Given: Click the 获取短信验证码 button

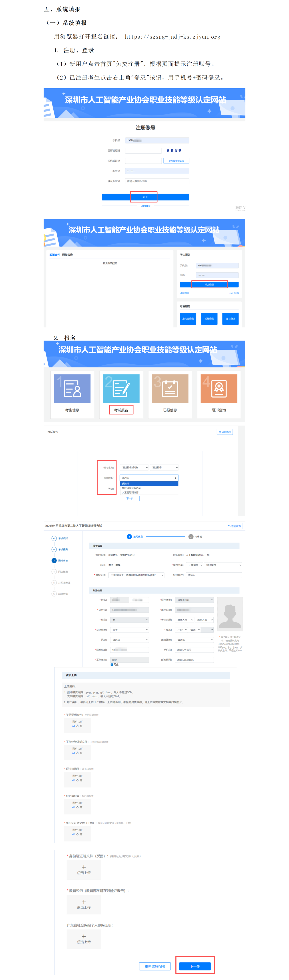Looking at the screenshot, I should click(176, 161).
